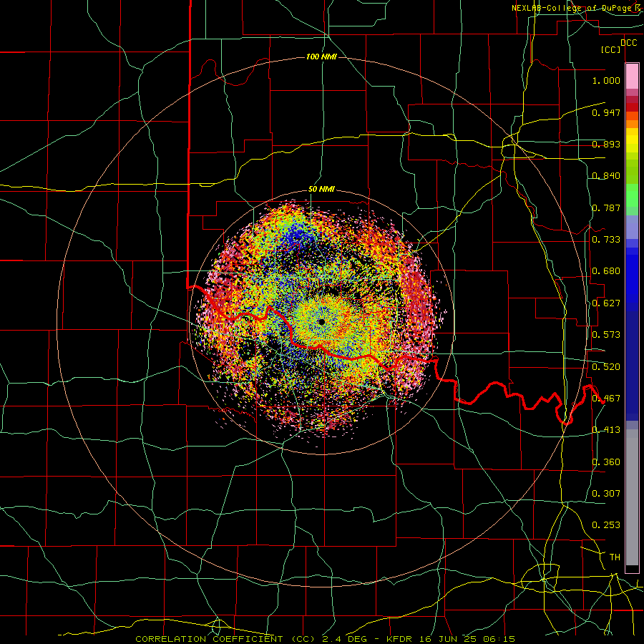Click the 0.627 legend value
Image resolution: width=644 pixels, height=644 pixels.
pos(606,303)
